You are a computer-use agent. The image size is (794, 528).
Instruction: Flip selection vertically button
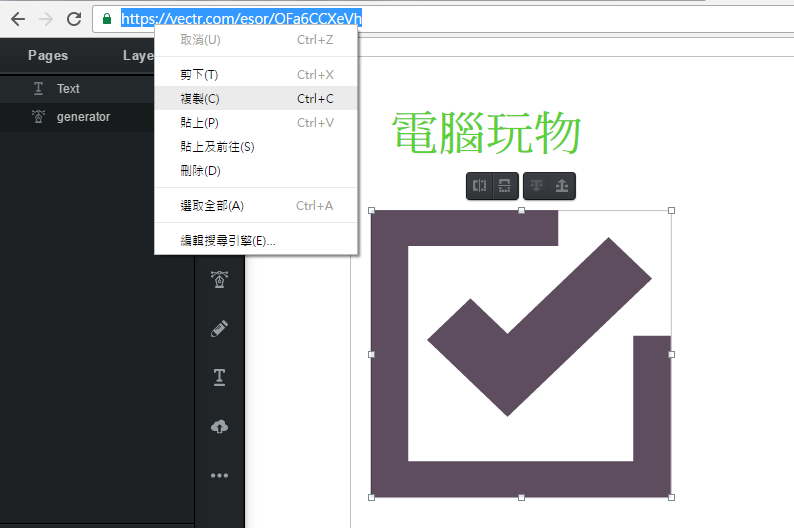tap(505, 186)
